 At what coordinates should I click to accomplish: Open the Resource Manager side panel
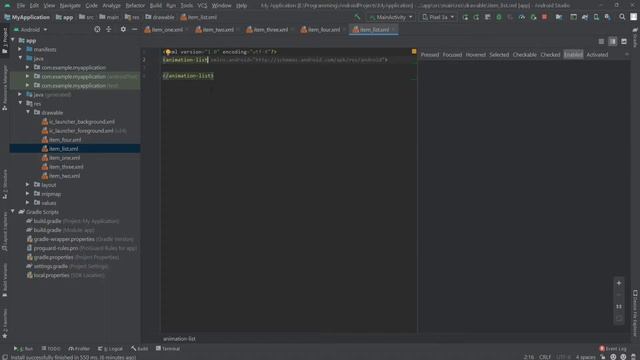pos(4,88)
